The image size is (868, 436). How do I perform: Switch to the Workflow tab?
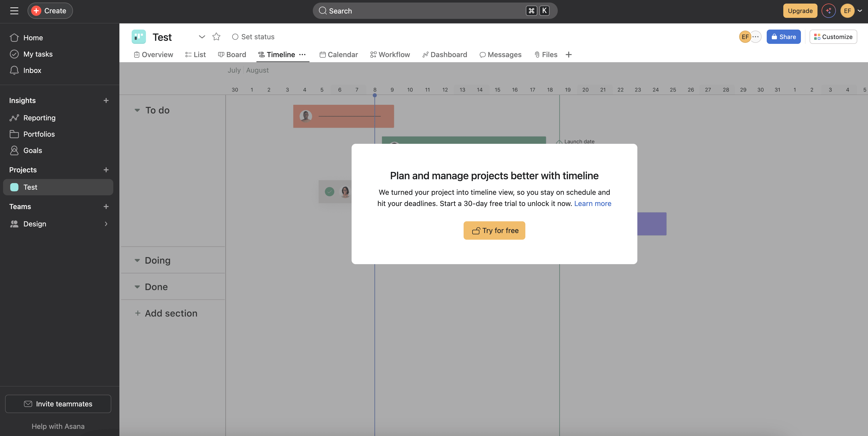pyautogui.click(x=390, y=55)
